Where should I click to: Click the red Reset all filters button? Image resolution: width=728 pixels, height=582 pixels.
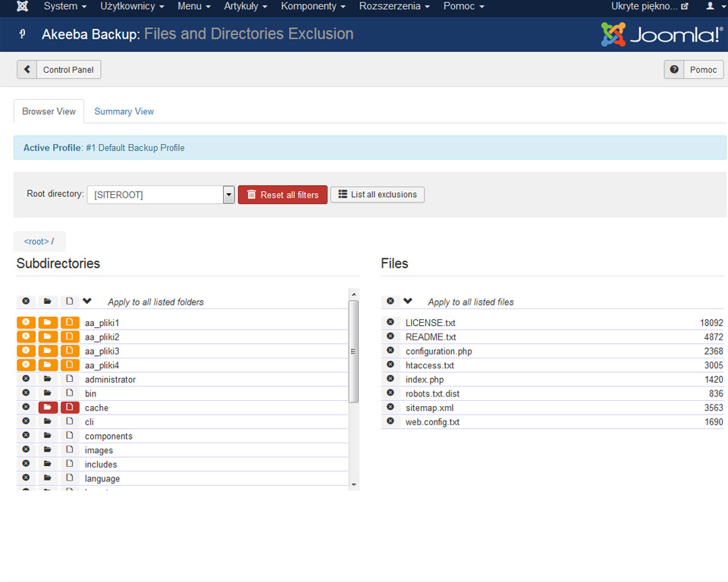pyautogui.click(x=283, y=195)
